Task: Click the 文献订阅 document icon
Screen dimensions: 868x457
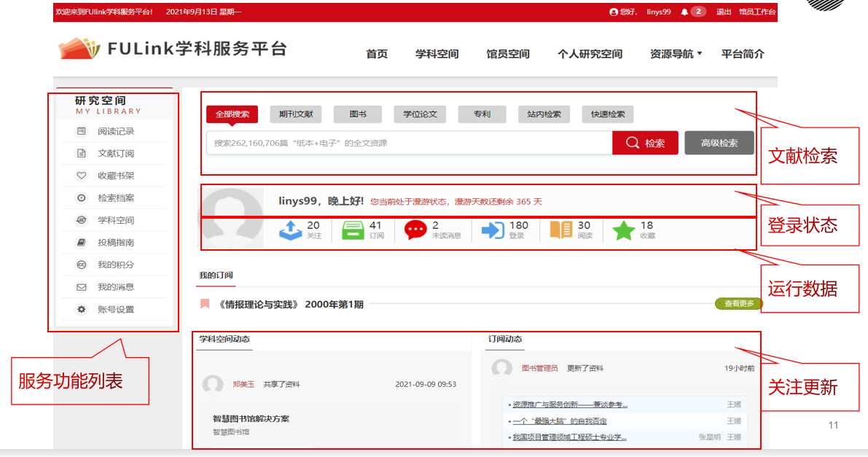Action: tap(82, 154)
